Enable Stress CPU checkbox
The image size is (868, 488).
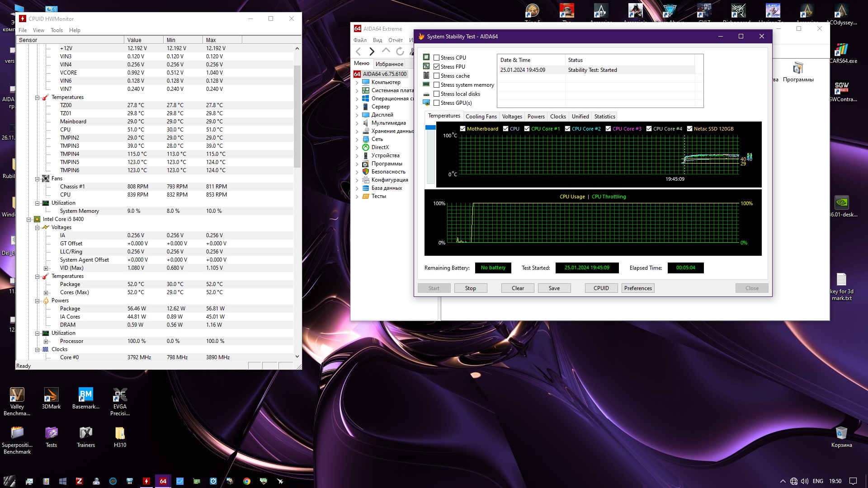[436, 58]
